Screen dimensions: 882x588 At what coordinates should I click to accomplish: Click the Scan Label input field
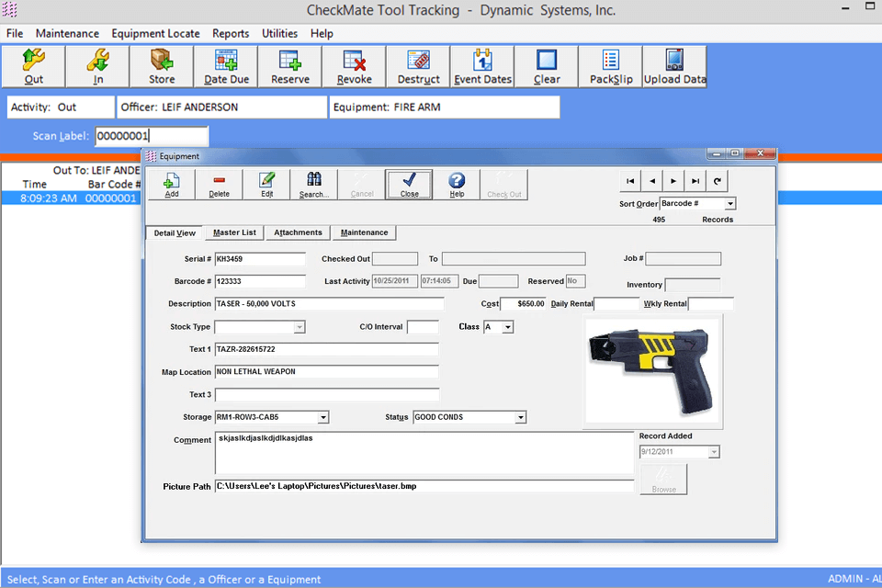click(151, 136)
